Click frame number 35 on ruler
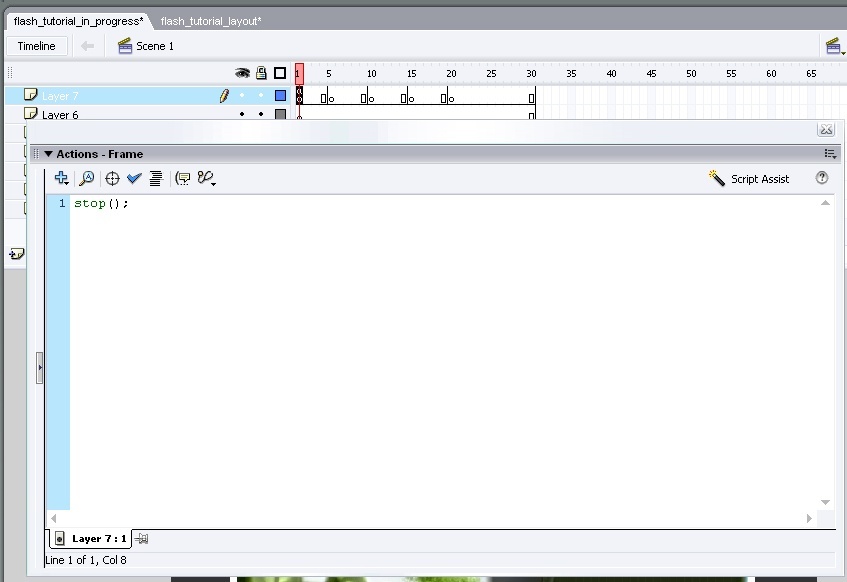Screen dimensions: 847x582 pyautogui.click(x=571, y=73)
